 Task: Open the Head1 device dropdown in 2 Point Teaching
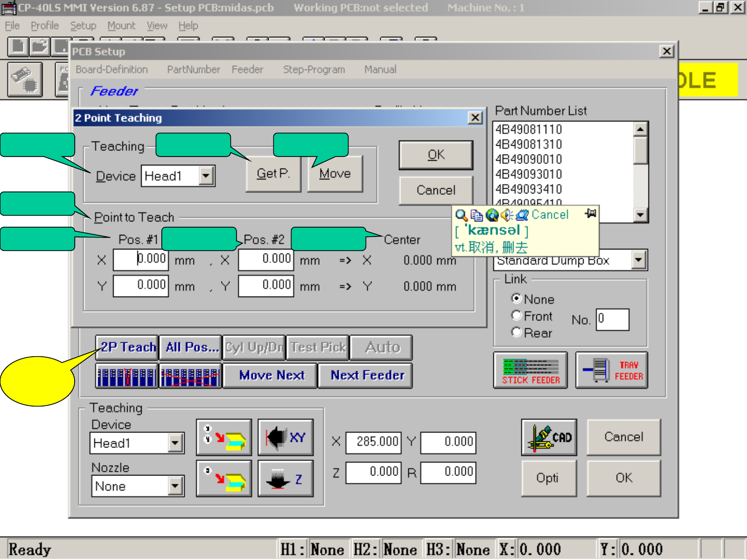(206, 176)
